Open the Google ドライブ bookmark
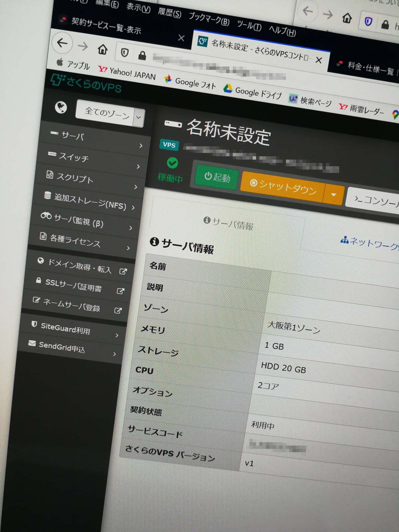The height and width of the screenshot is (532, 399). click(253, 92)
